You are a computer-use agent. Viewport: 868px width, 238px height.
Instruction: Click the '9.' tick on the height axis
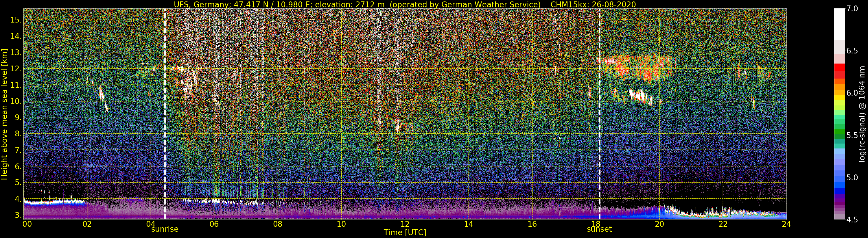[18, 118]
